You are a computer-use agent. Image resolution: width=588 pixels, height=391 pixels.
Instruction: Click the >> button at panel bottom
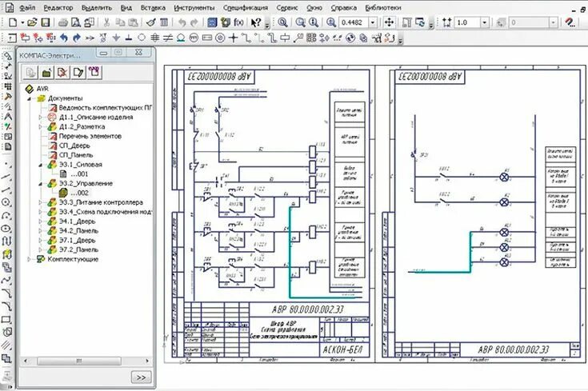point(141,377)
